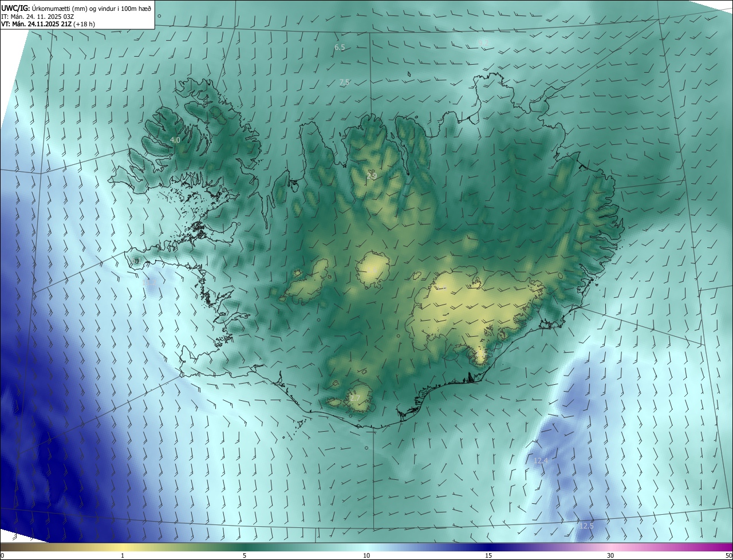Click the "9.2" value in the northeast sea
Screen dimensions: 733x560
(x=483, y=42)
